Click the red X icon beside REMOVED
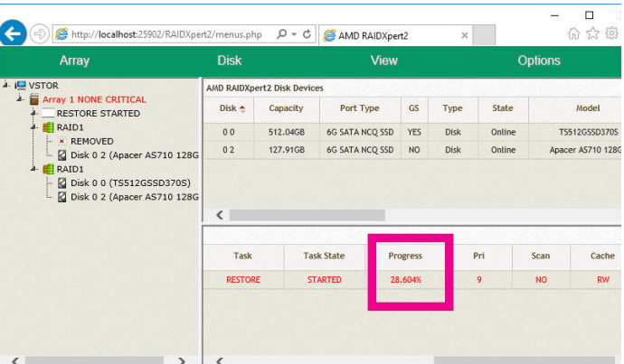 coord(61,142)
